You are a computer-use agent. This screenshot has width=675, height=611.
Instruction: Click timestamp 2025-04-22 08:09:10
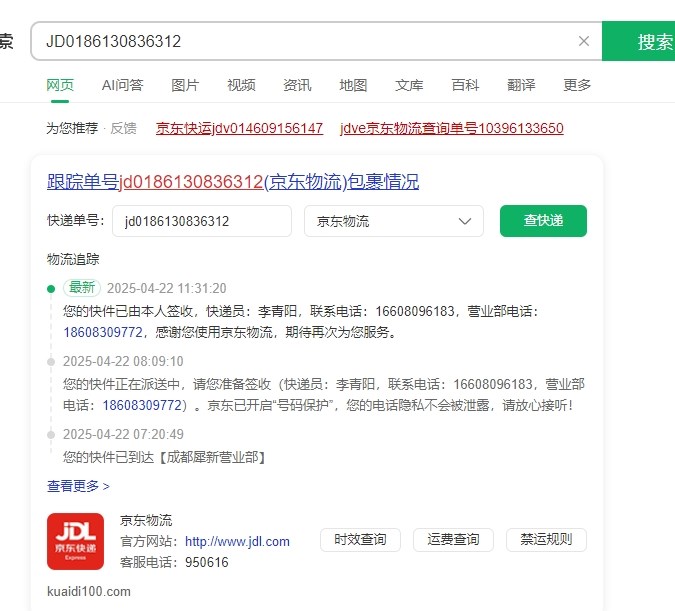[123, 361]
